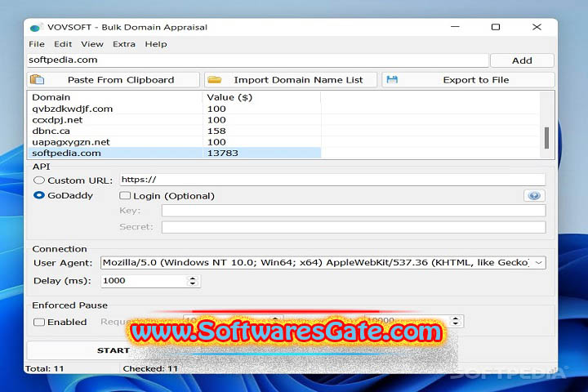The height and width of the screenshot is (392, 588).
Task: Click Paste From Clipboard button
Action: click(x=114, y=79)
